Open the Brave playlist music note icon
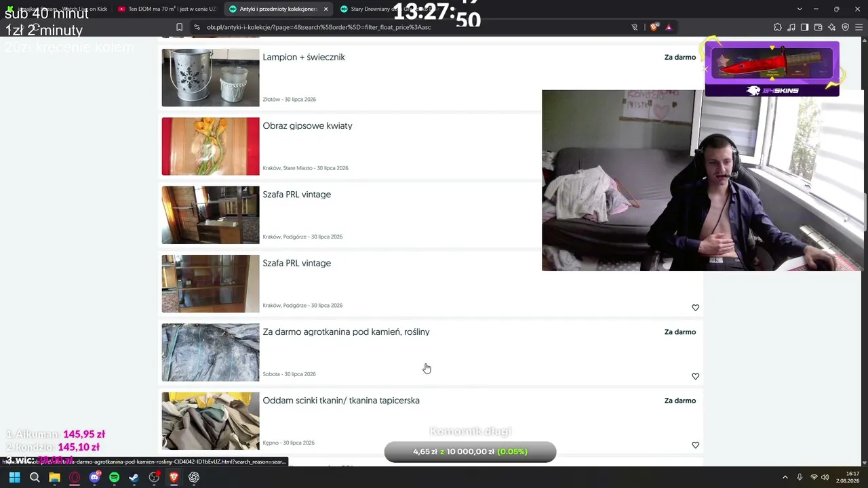 point(791,27)
